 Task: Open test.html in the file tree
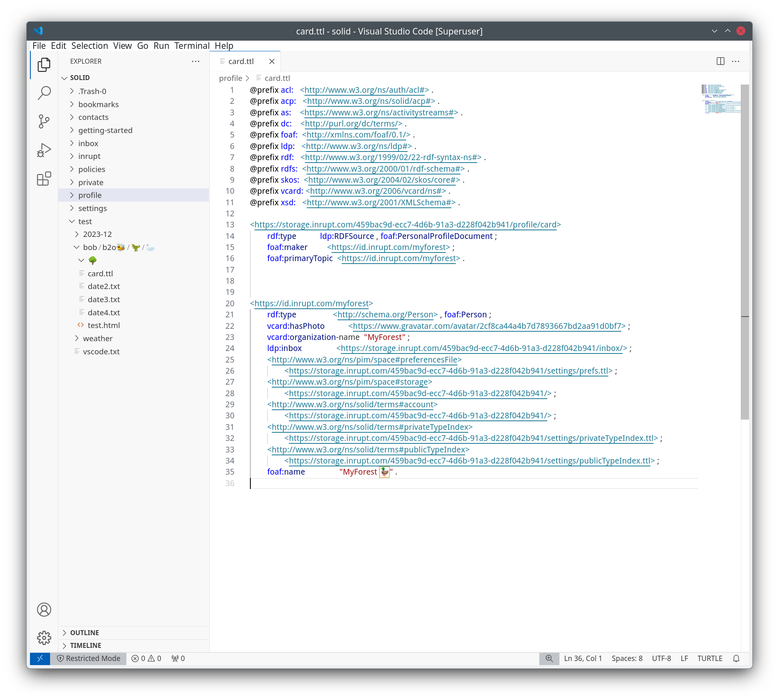tap(134, 325)
